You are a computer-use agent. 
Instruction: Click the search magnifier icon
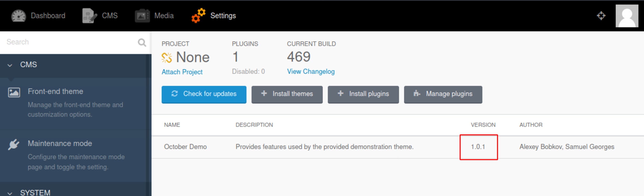tap(142, 43)
